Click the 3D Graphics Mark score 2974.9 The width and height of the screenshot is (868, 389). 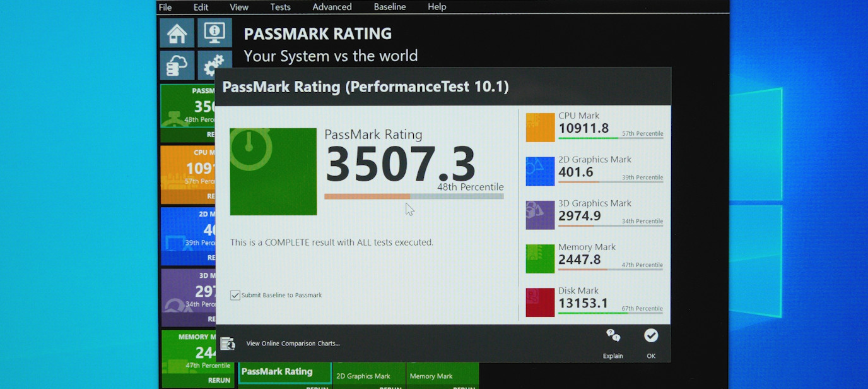click(x=580, y=216)
